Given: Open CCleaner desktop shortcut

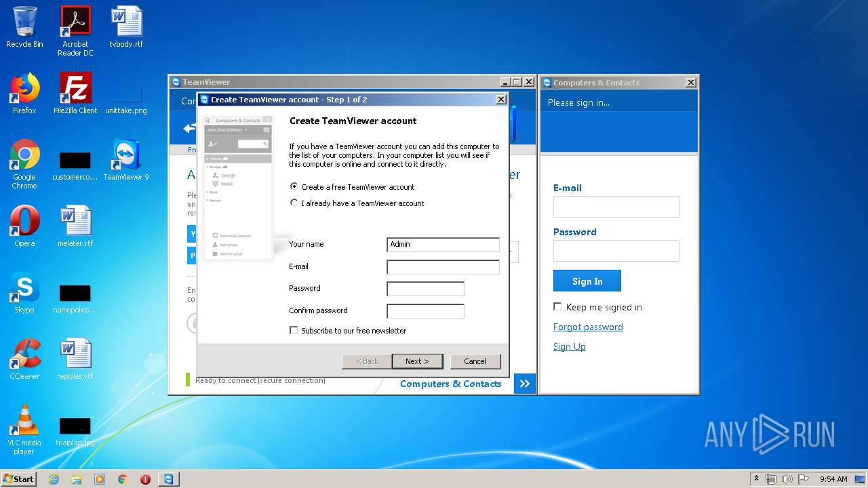Looking at the screenshot, I should click(24, 359).
